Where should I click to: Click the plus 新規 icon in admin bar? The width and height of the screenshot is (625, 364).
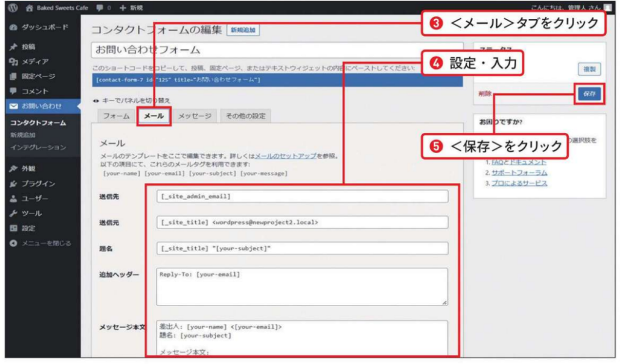(123, 7)
